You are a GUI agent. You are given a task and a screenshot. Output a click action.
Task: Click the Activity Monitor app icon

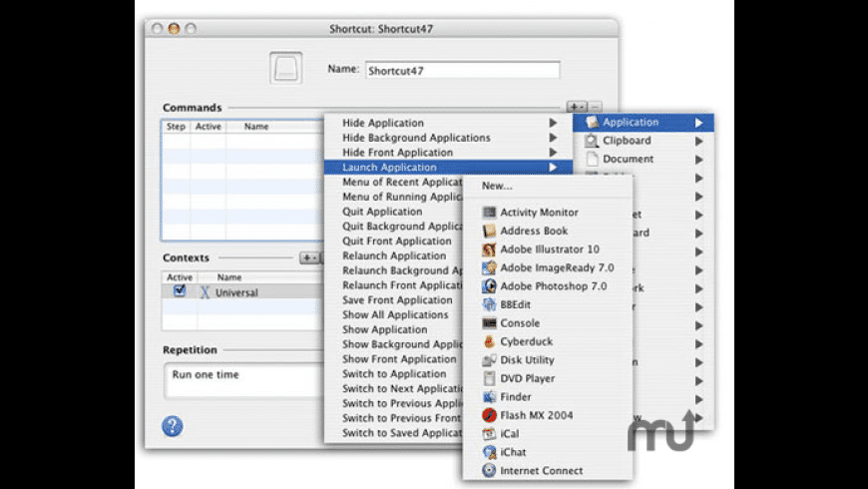pos(489,213)
